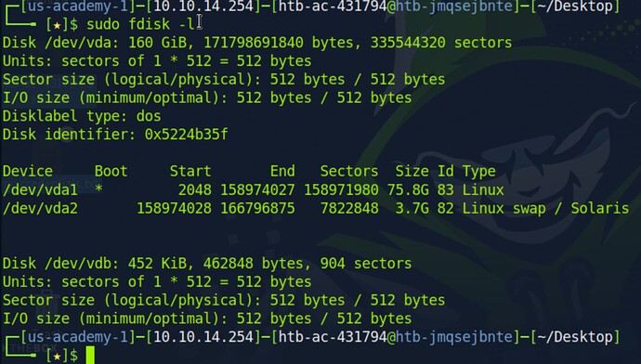Click the Device column header
Screen dimensions: 641x364
[27, 171]
